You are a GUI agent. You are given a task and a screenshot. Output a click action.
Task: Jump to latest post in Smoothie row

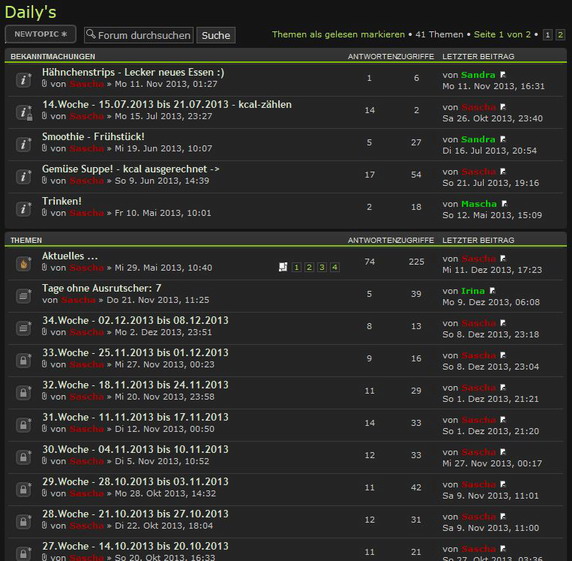tap(503, 139)
